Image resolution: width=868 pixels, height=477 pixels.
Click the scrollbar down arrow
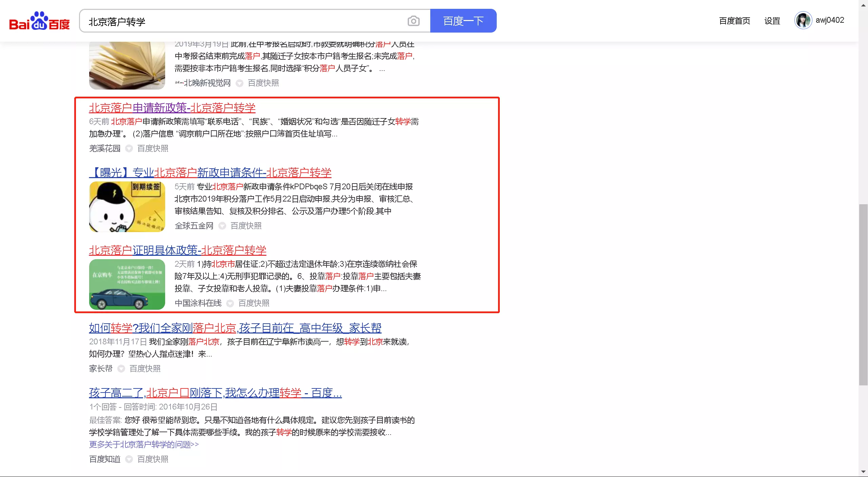(864, 472)
